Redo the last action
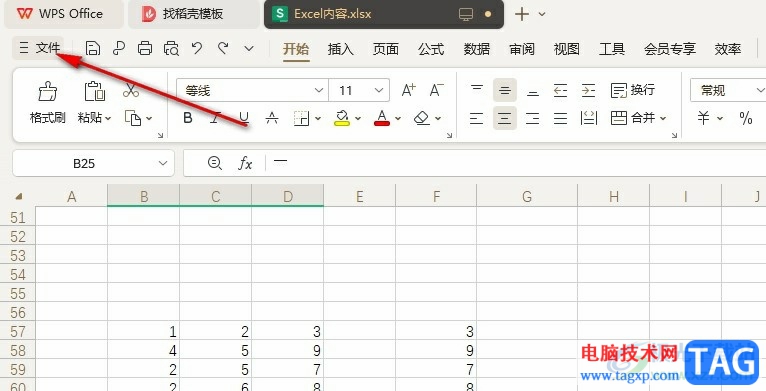 [x=223, y=48]
